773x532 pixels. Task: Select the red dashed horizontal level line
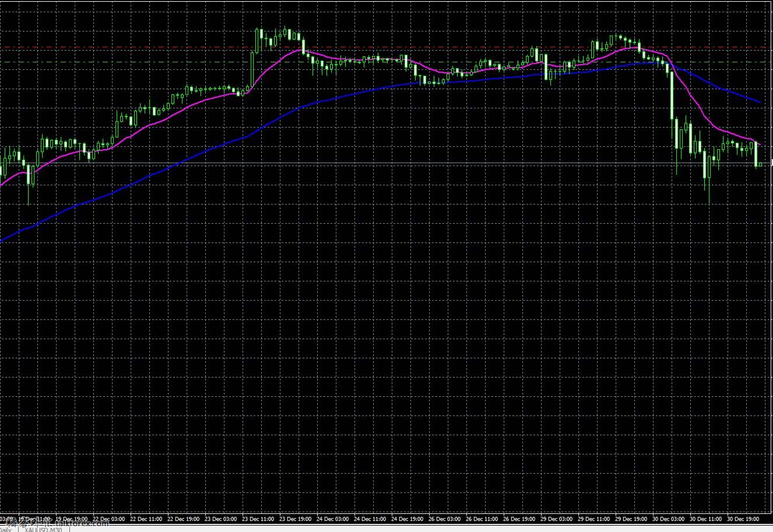(386, 47)
